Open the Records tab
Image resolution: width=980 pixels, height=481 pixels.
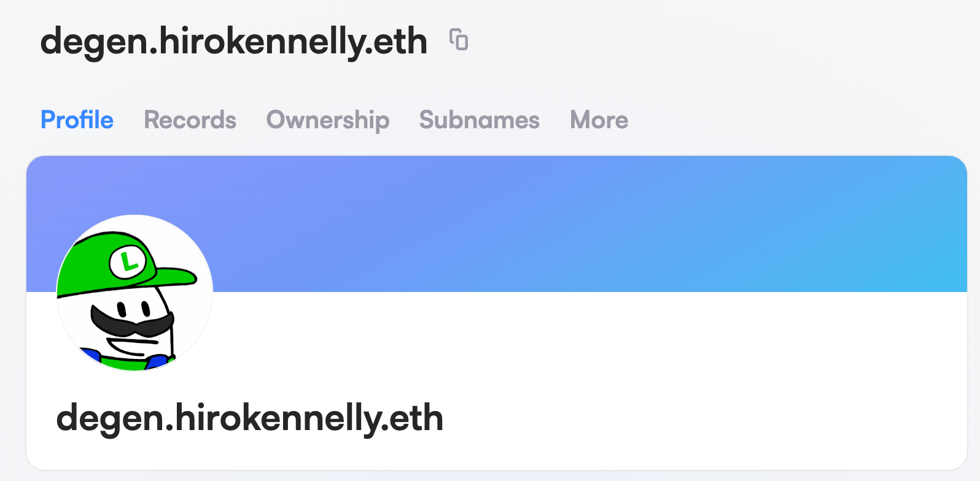coord(190,120)
